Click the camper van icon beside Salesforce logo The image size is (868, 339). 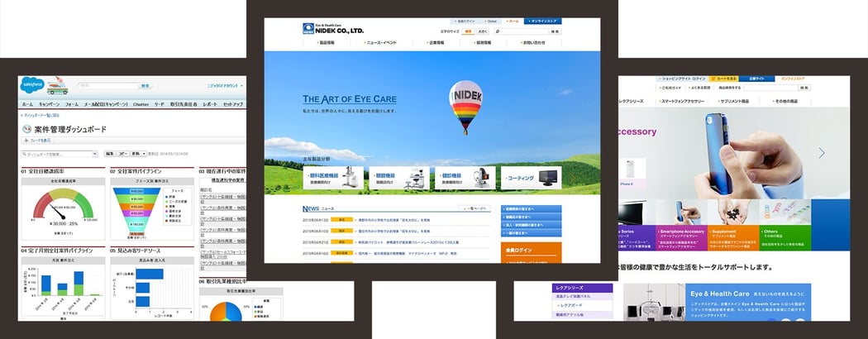point(58,88)
